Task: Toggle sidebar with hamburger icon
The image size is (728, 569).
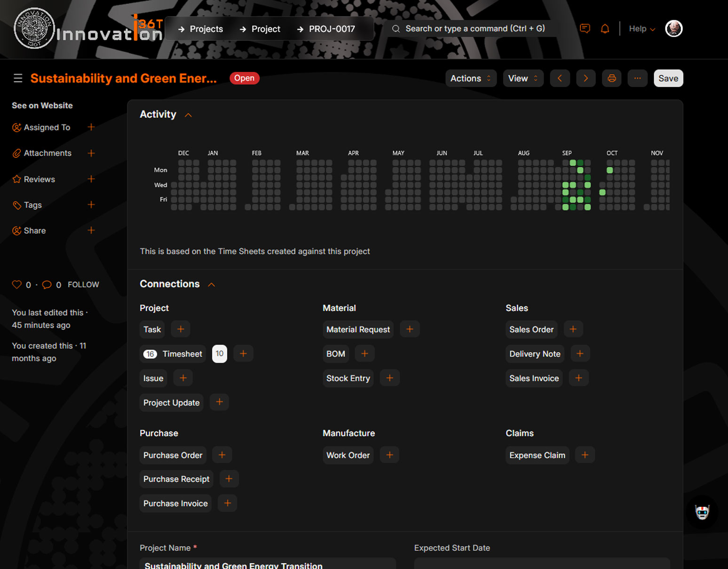Action: point(18,78)
